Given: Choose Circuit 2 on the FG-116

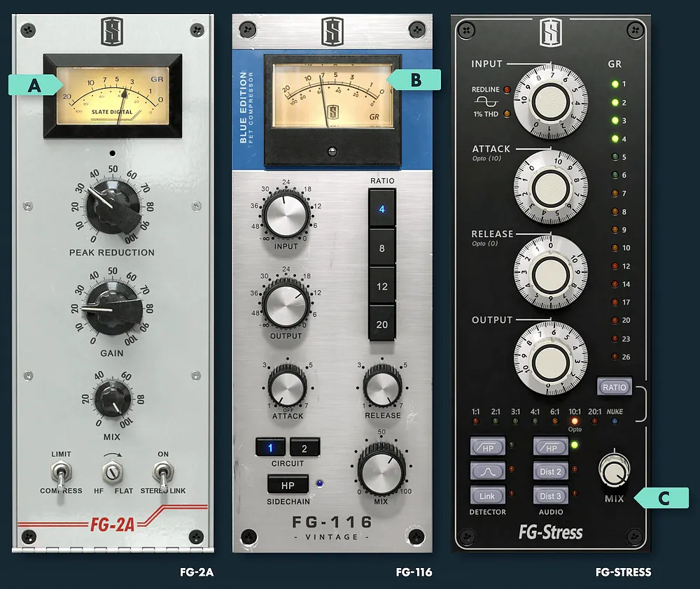Looking at the screenshot, I should (304, 448).
